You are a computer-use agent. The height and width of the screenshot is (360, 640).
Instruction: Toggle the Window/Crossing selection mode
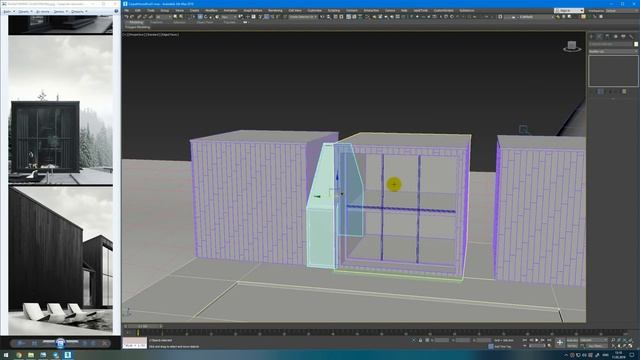pyautogui.click(x=193, y=17)
